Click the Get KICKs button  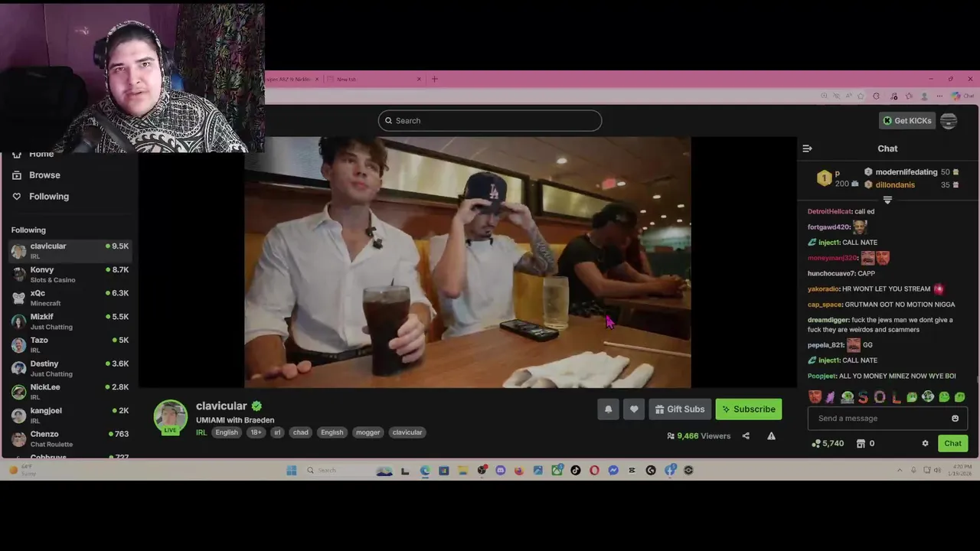pyautogui.click(x=906, y=120)
